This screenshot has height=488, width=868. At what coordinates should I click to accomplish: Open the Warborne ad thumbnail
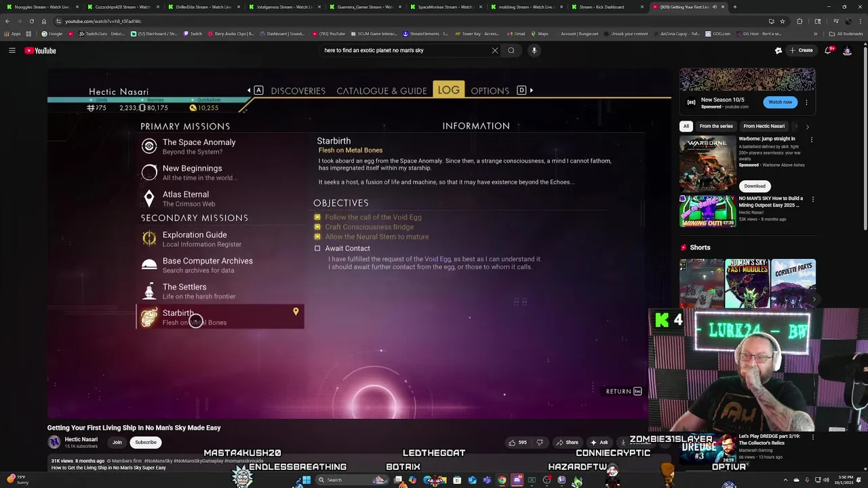[708, 163]
